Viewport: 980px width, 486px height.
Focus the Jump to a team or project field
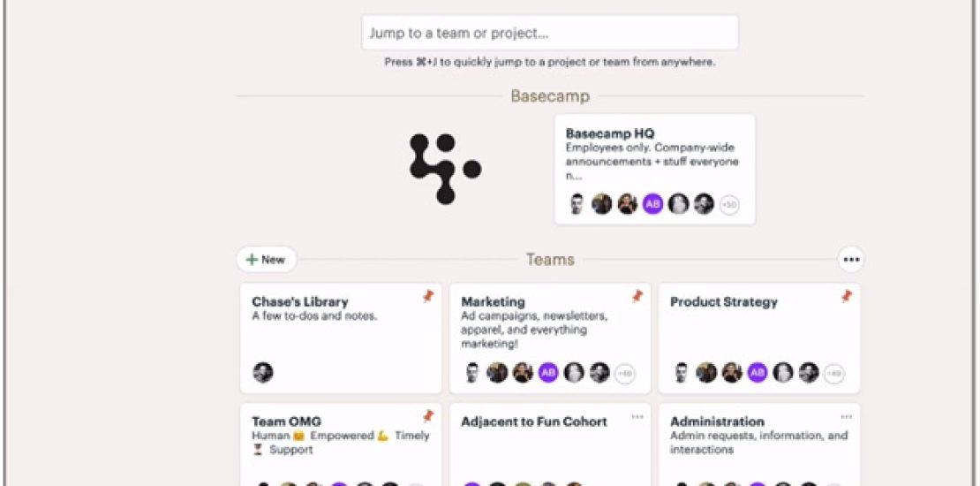549,34
